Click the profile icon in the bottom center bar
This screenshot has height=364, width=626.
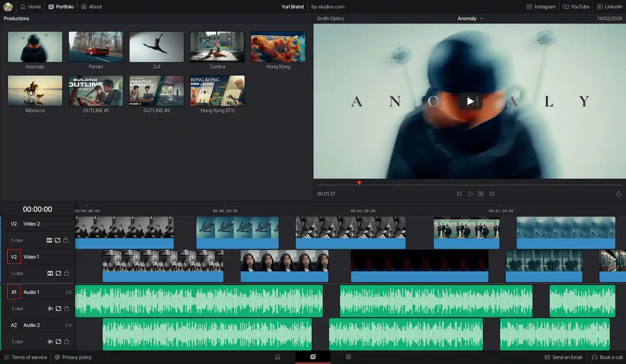pyautogui.click(x=348, y=357)
